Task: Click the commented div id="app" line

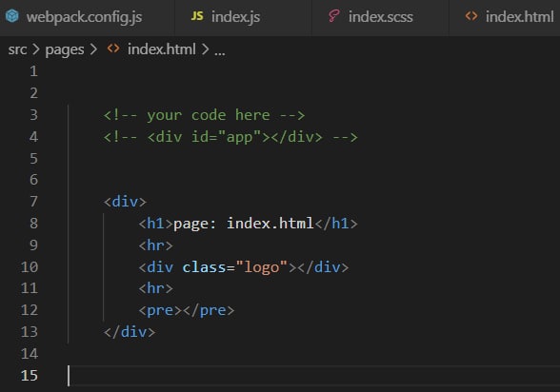Action: click(230, 137)
